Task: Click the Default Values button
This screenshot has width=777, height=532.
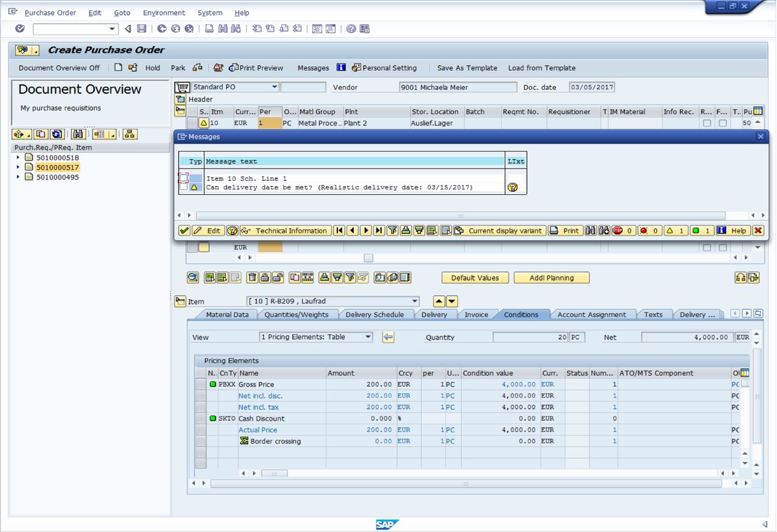Action: (x=475, y=278)
